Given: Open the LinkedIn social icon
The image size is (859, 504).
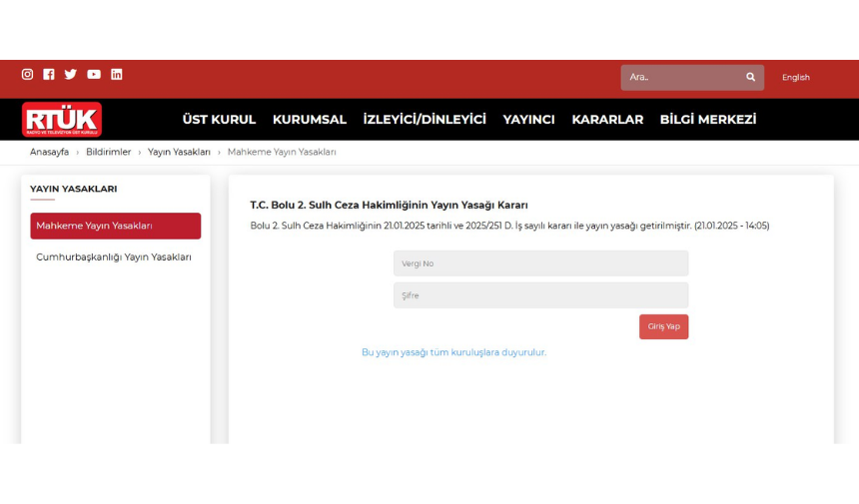Looking at the screenshot, I should coord(117,74).
